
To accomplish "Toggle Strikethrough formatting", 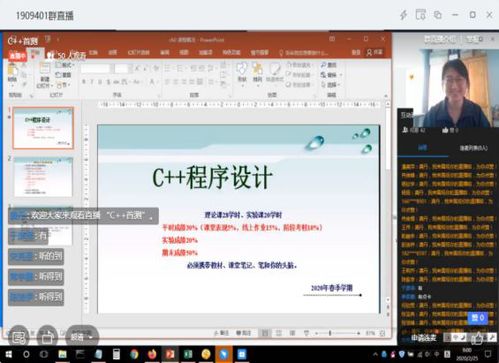I will point(116,82).
